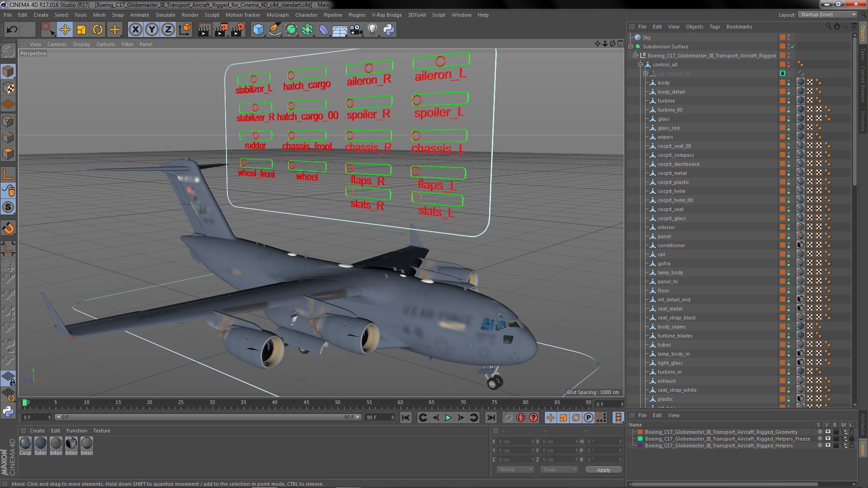Select the turbine_blades object
The height and width of the screenshot is (488, 868).
675,336
